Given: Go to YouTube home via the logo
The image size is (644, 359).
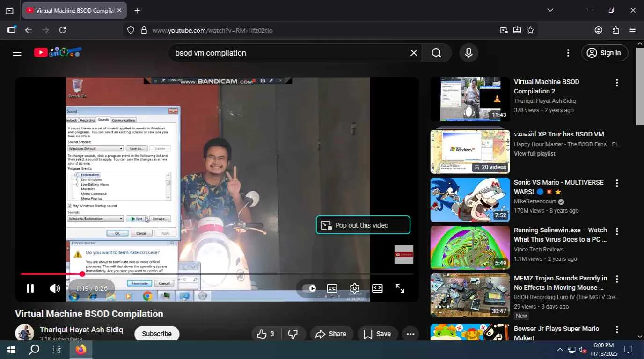Looking at the screenshot, I should [x=58, y=52].
